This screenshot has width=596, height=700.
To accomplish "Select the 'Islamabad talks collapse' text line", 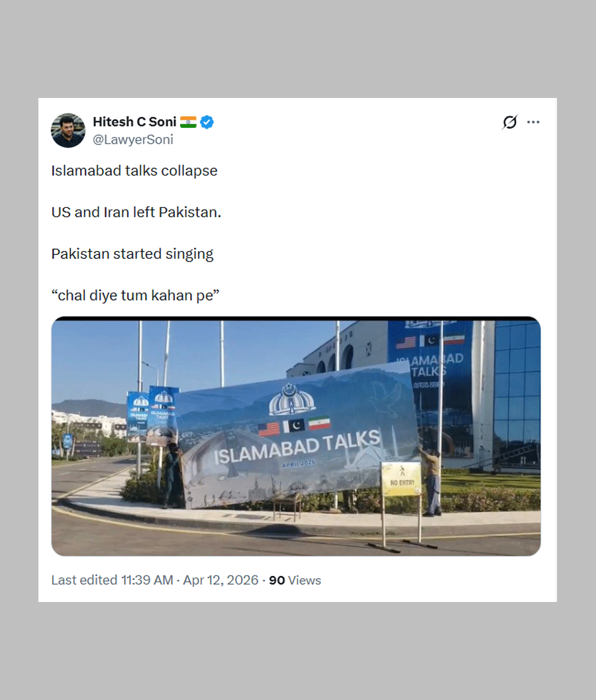I will [x=134, y=171].
